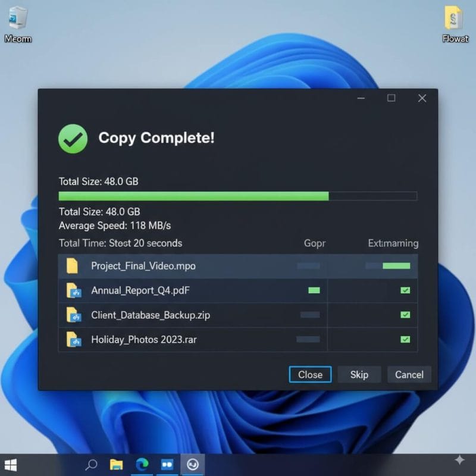
Task: Toggle the checkbox for Client_Database_Backup.zip
Action: coord(405,315)
